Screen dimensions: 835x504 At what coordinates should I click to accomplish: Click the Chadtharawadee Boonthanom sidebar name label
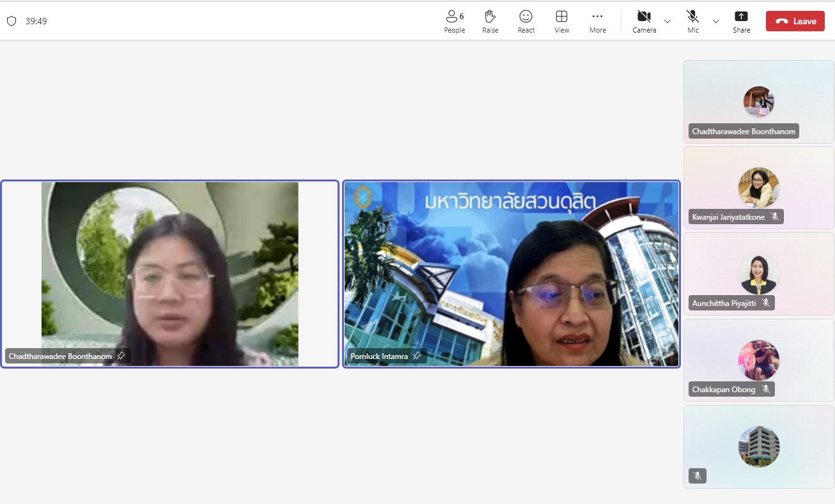click(x=743, y=132)
